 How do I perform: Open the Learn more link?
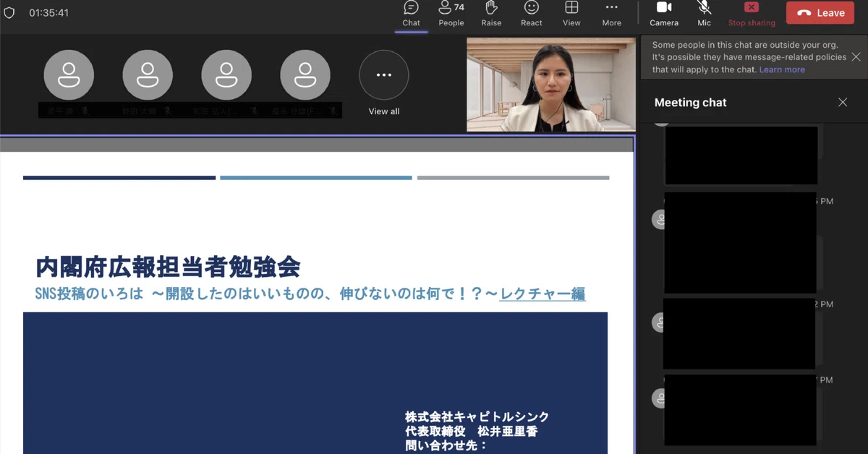point(782,69)
